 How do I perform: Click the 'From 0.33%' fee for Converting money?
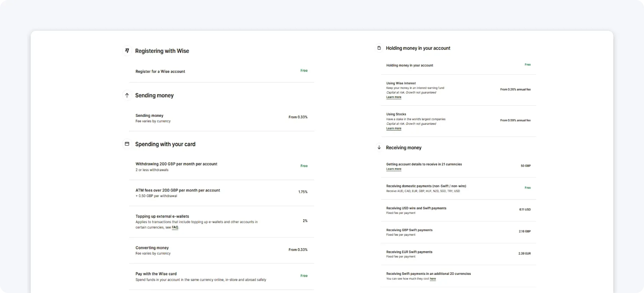[298, 250]
